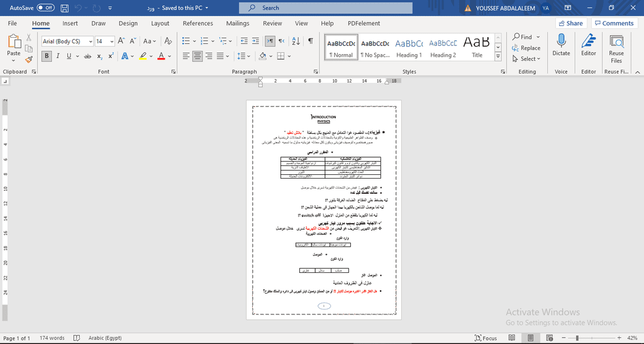Clear all formatting icon

click(168, 41)
